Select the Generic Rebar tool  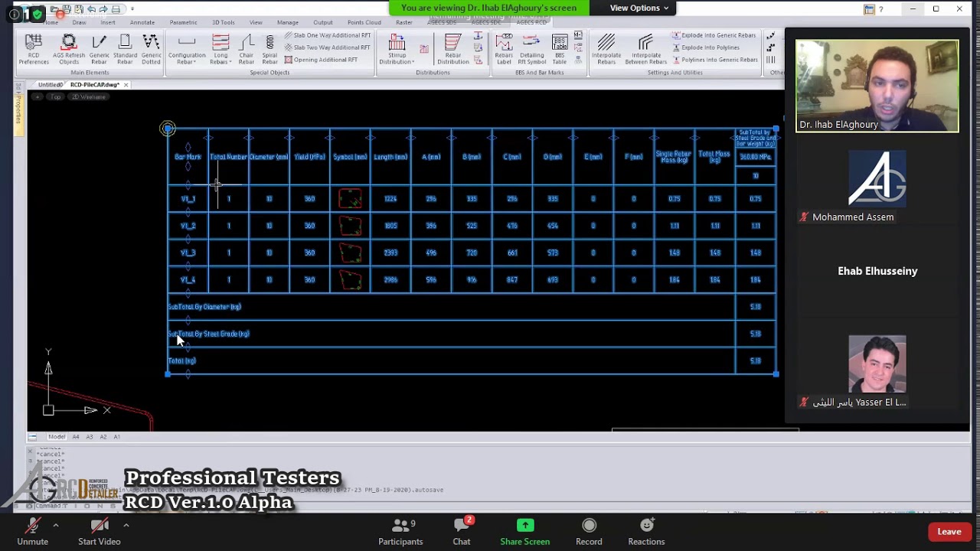(99, 50)
